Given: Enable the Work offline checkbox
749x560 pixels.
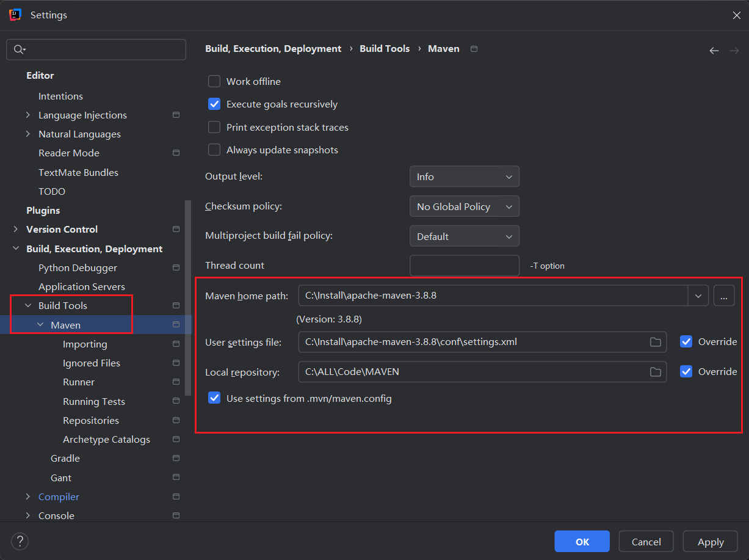Looking at the screenshot, I should click(214, 81).
